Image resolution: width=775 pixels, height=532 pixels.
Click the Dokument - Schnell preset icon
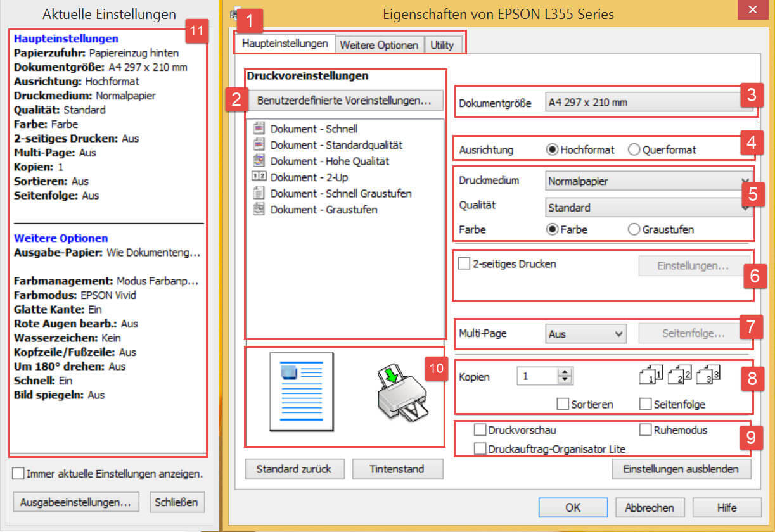pos(258,129)
